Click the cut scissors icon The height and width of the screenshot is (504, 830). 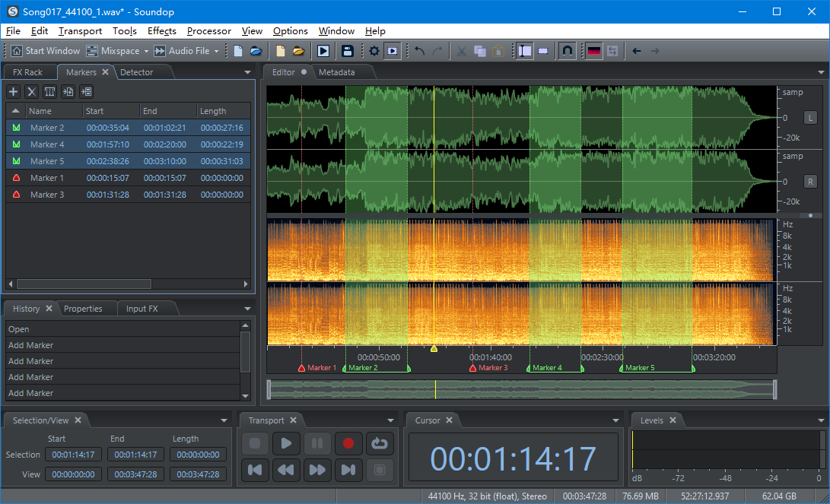(461, 51)
